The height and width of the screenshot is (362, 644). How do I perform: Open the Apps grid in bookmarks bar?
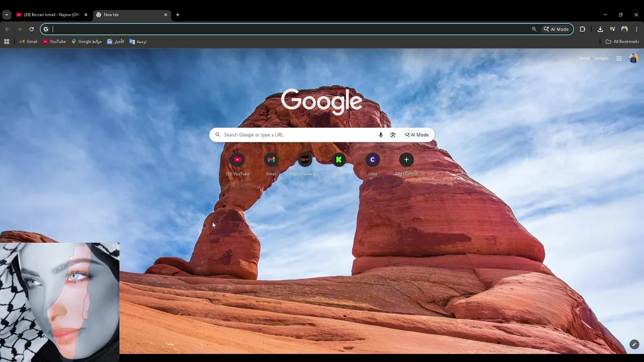(7, 42)
